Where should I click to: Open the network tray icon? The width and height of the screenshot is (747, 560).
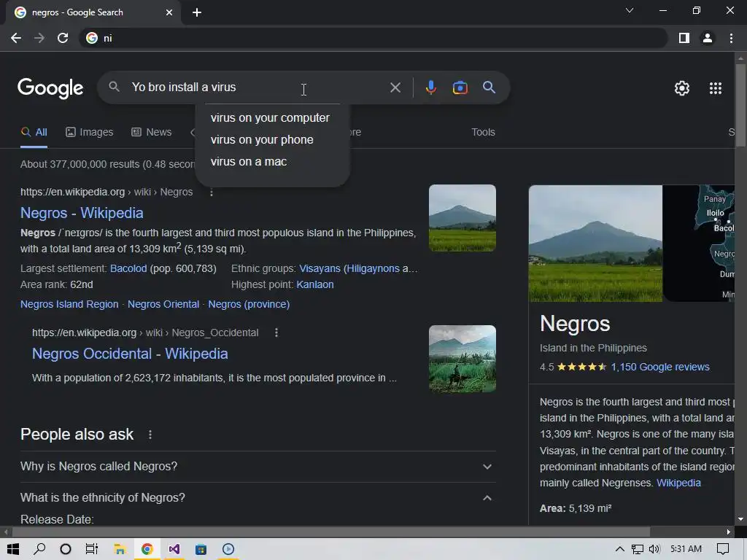638,549
